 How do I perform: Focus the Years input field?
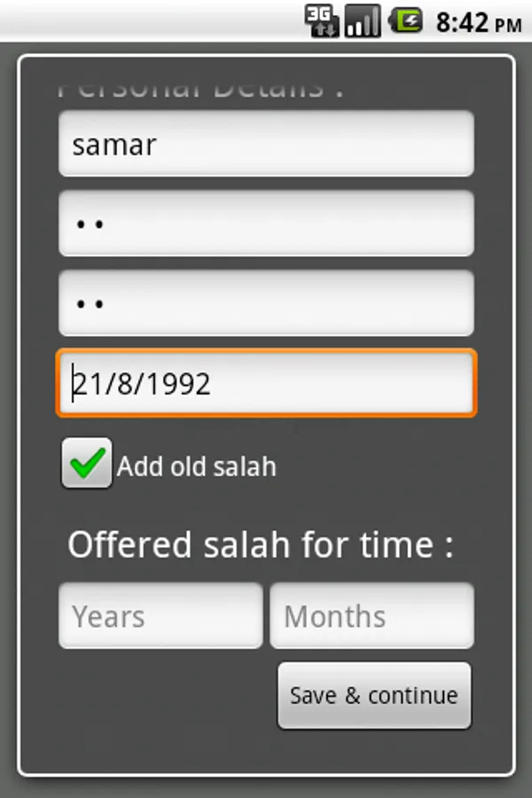(160, 615)
